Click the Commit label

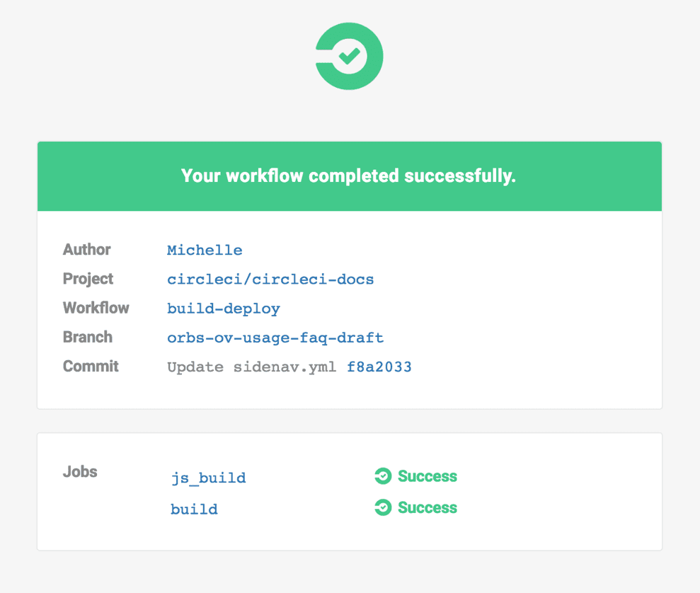point(91,367)
